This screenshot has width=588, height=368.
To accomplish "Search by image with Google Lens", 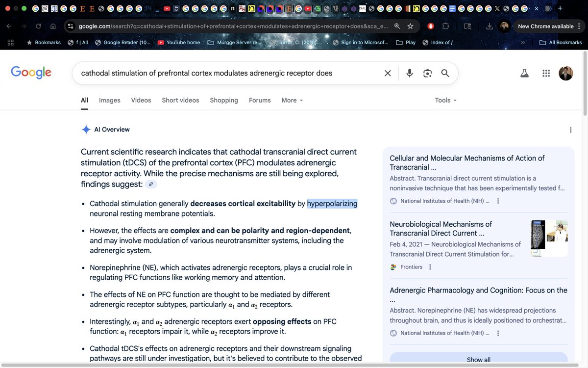I will tap(427, 73).
